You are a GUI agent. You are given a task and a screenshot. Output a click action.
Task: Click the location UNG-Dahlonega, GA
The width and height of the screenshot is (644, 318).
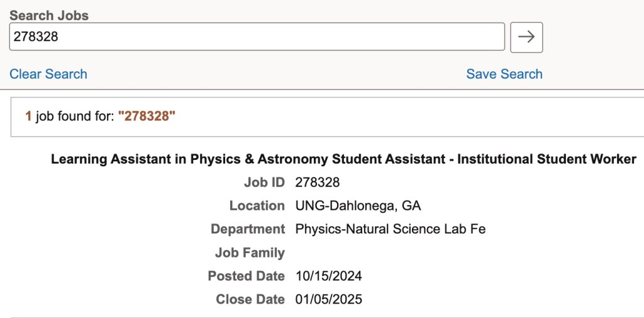358,206
